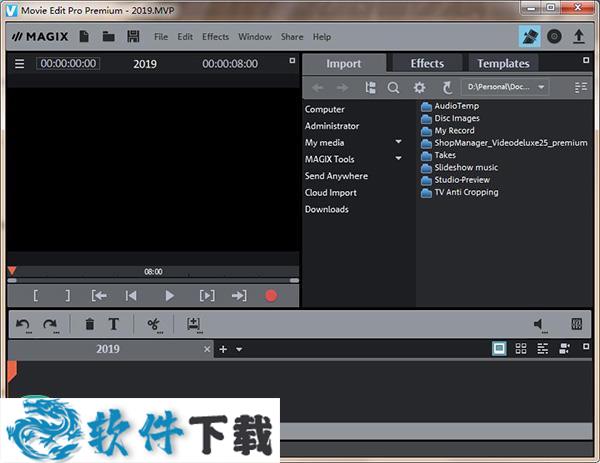Open the File menu

(161, 37)
